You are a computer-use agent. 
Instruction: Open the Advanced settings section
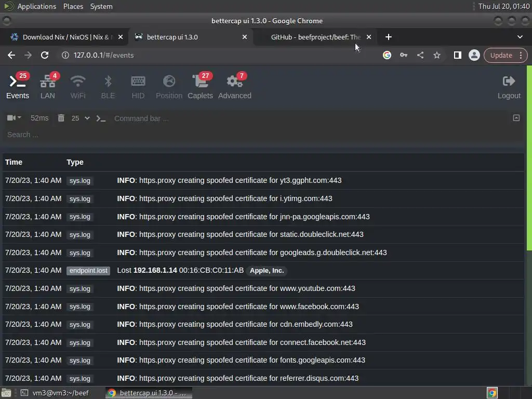[x=235, y=86]
